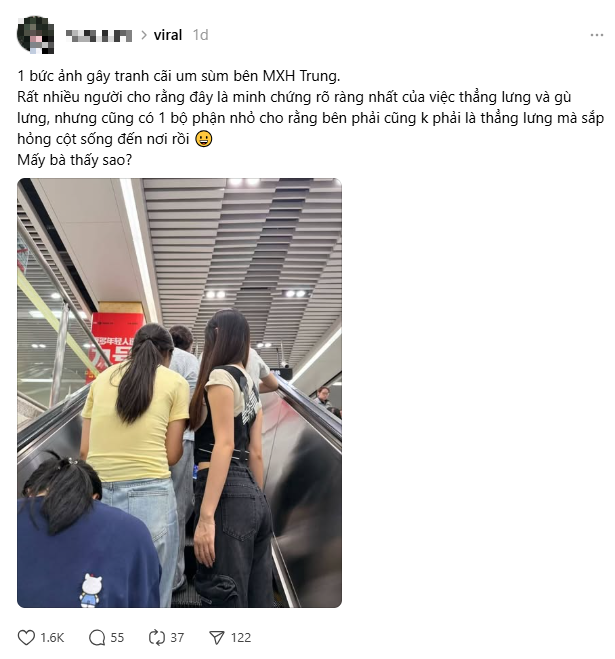Open the 1d timestamp permalink
615x659 pixels.
pos(200,35)
